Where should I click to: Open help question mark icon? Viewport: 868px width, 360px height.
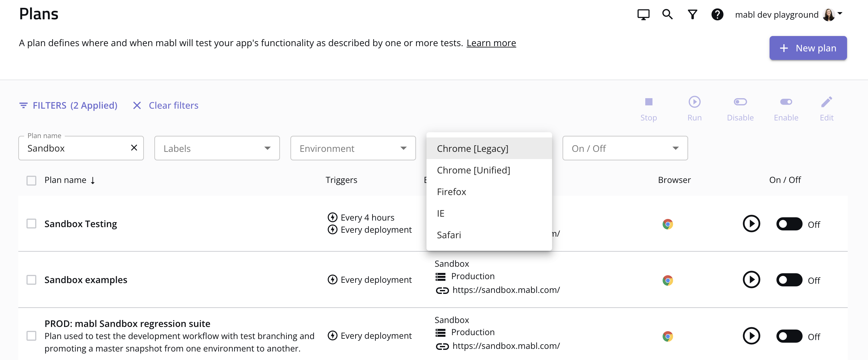tap(717, 14)
